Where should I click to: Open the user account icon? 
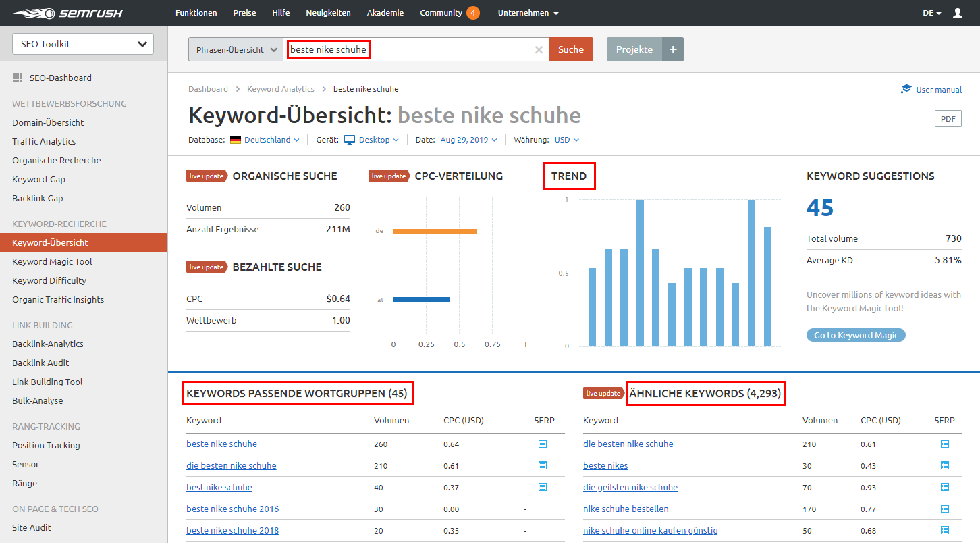pyautogui.click(x=957, y=13)
